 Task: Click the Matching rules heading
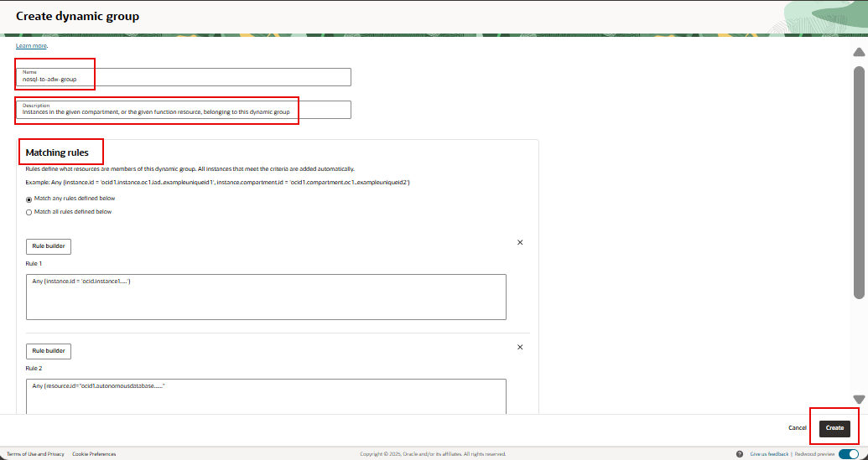coord(57,152)
